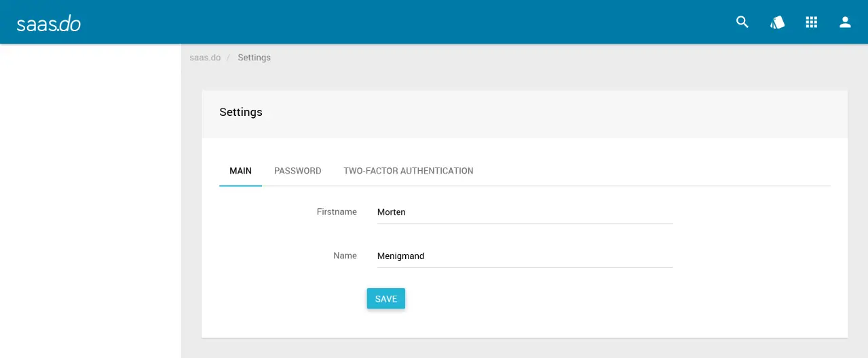The image size is (868, 358).
Task: Click the Settings breadcrumb item
Action: click(x=254, y=58)
